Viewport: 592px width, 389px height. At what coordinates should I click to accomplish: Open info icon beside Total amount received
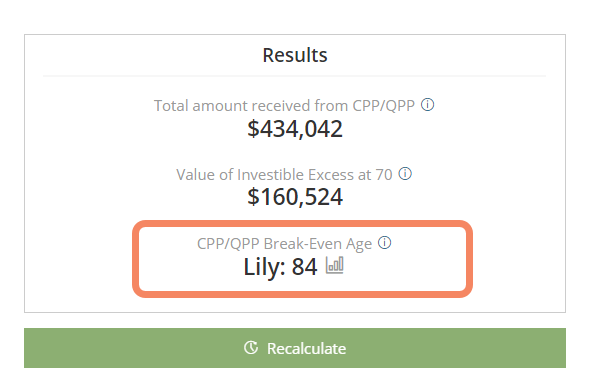pyautogui.click(x=427, y=105)
